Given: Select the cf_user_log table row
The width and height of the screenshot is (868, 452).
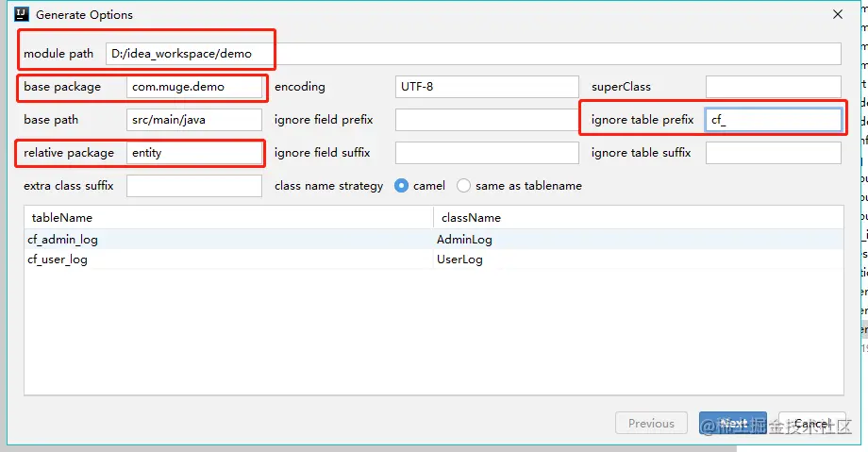Looking at the screenshot, I should pyautogui.click(x=434, y=259).
